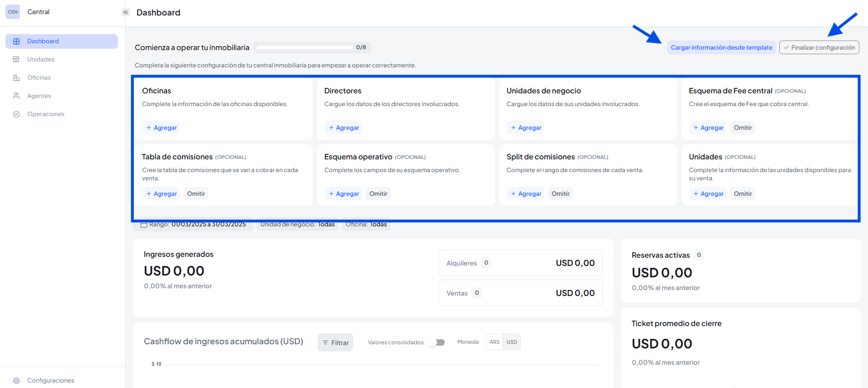The height and width of the screenshot is (388, 868).
Task: Open the Rango date range filter
Action: tap(193, 225)
